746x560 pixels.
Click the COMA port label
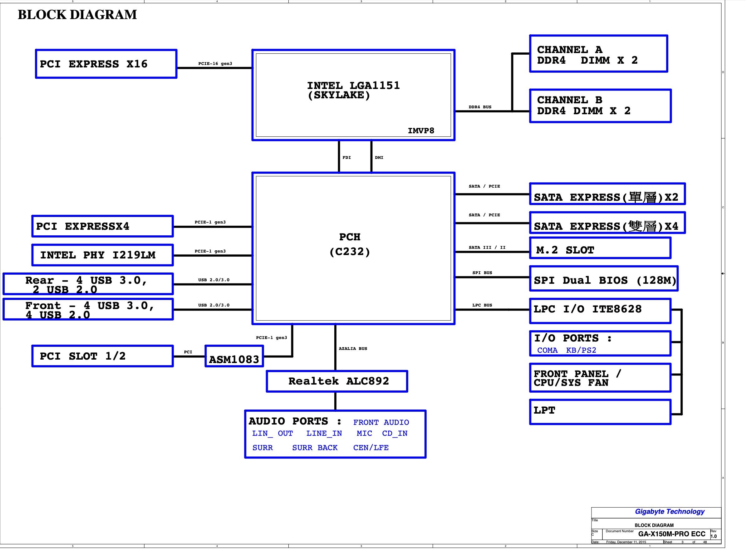tap(547, 351)
